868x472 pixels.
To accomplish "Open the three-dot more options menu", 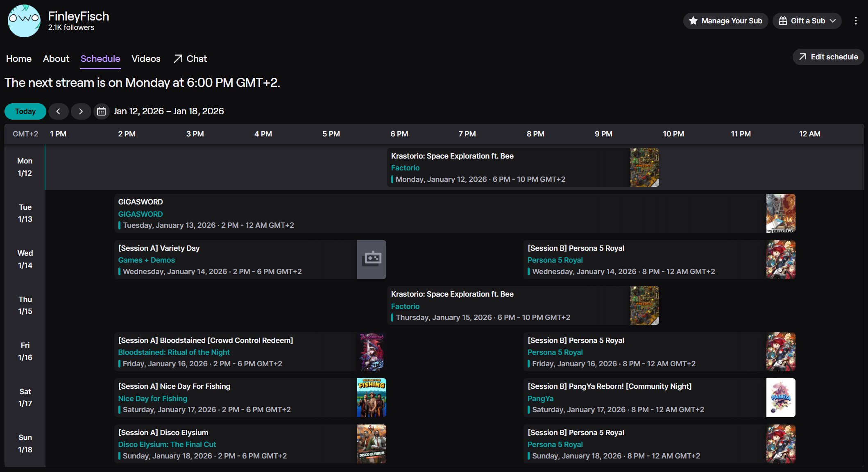I will [856, 21].
